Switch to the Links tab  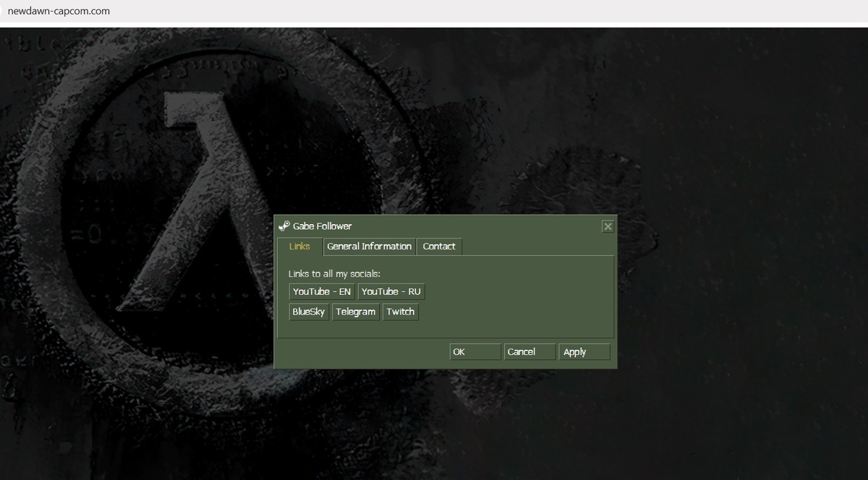[299, 247]
